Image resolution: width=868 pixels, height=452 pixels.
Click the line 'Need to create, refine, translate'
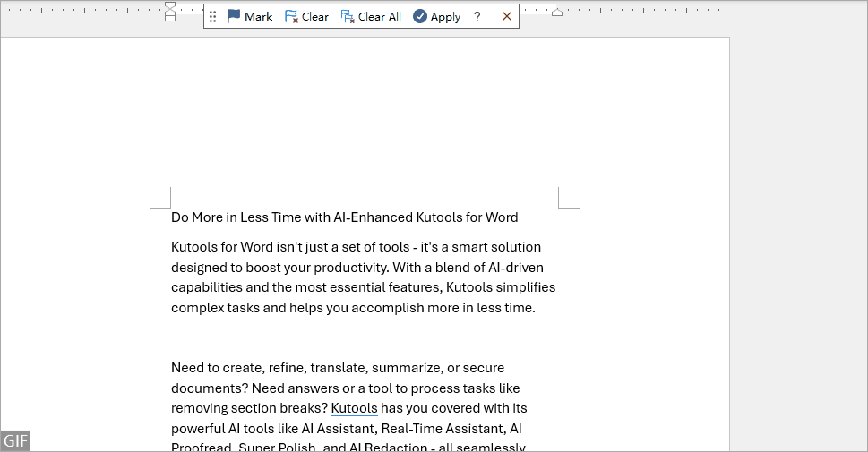pos(338,368)
